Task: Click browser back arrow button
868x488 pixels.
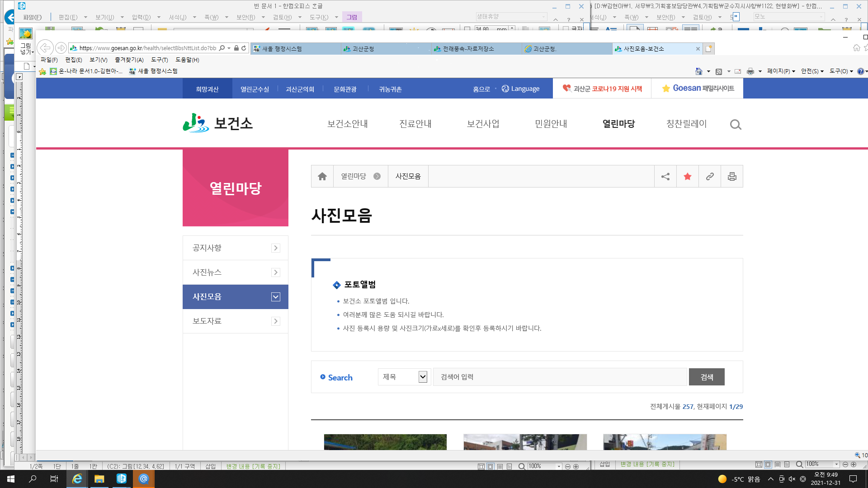Action: (x=45, y=48)
